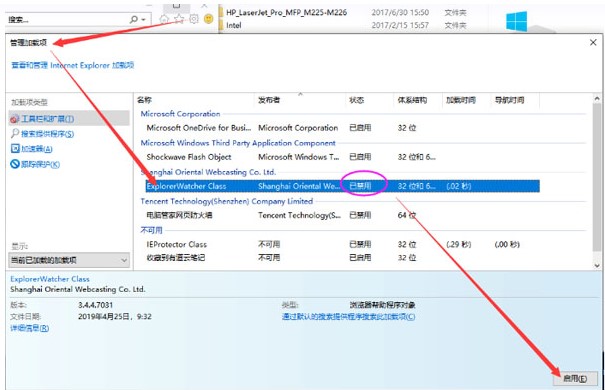Viewport: 605px width, 390px height.
Task: Select the ExplorerWatcher Class row
Action: [343, 186]
